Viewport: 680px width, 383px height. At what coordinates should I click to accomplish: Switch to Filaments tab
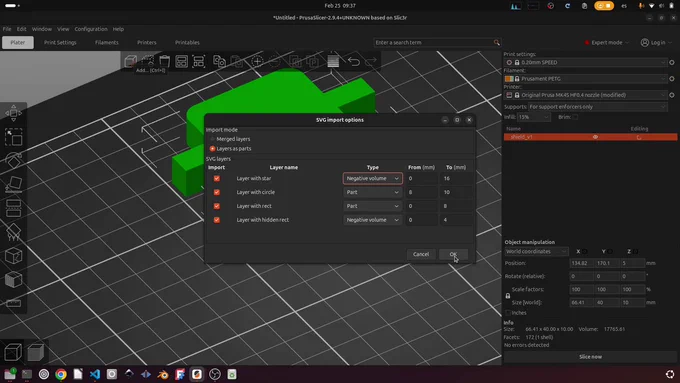coord(107,43)
